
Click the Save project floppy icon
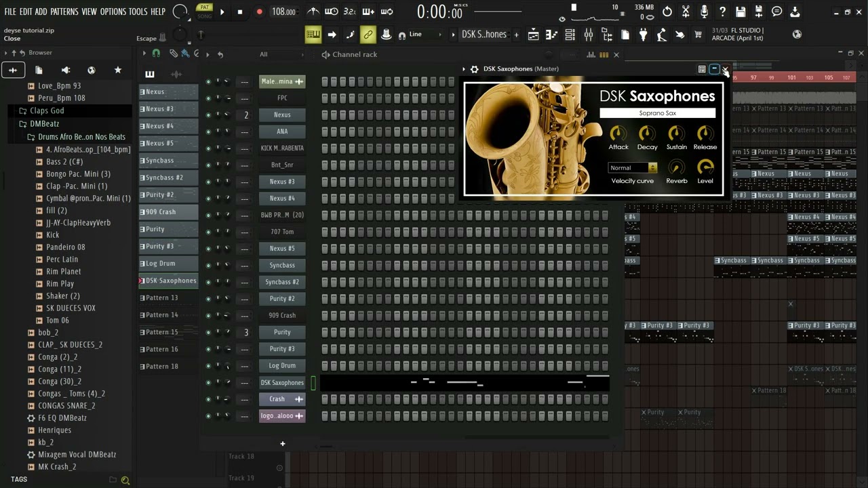pos(741,12)
